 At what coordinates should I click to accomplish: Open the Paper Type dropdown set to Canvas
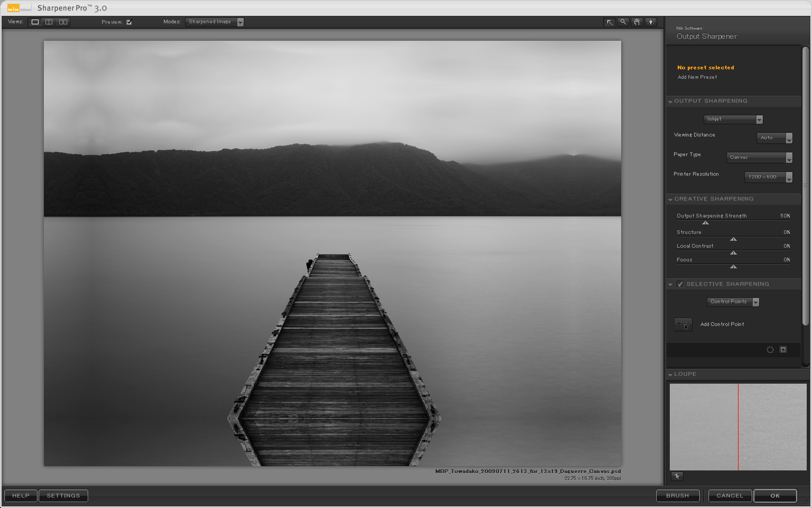point(759,158)
